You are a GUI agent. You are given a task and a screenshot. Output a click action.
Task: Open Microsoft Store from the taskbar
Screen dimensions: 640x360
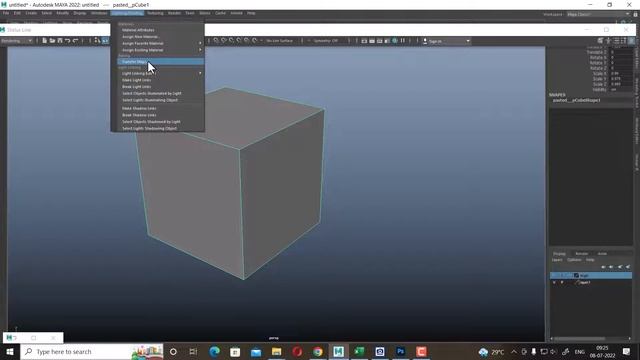click(235, 351)
